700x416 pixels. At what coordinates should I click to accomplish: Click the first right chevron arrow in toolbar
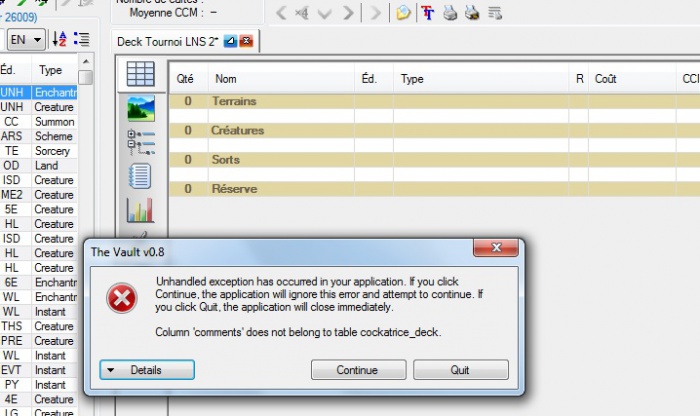[348, 13]
